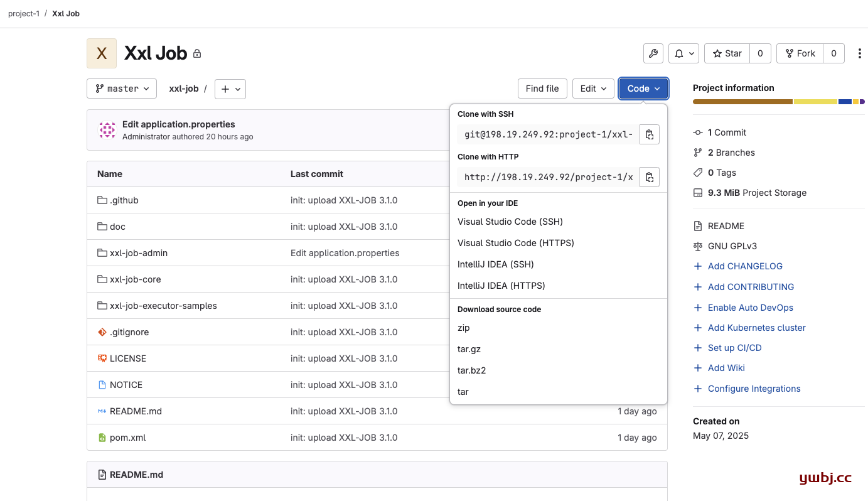Open the pom.xml file name link

127,438
